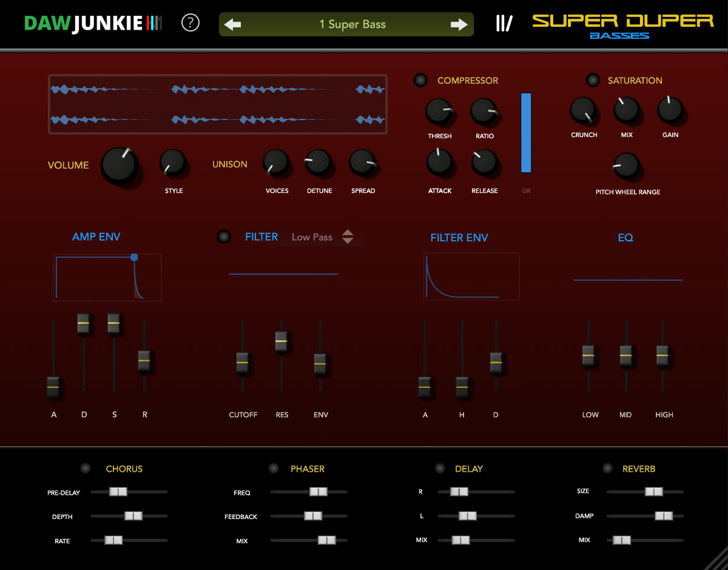This screenshot has width=728, height=570.
Task: Click the Amp Env D fader
Action: tap(84, 324)
